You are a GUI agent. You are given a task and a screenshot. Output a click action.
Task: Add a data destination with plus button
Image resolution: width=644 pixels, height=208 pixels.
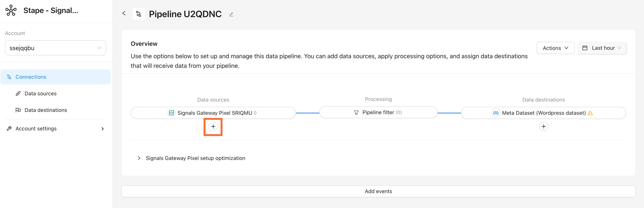[544, 126]
